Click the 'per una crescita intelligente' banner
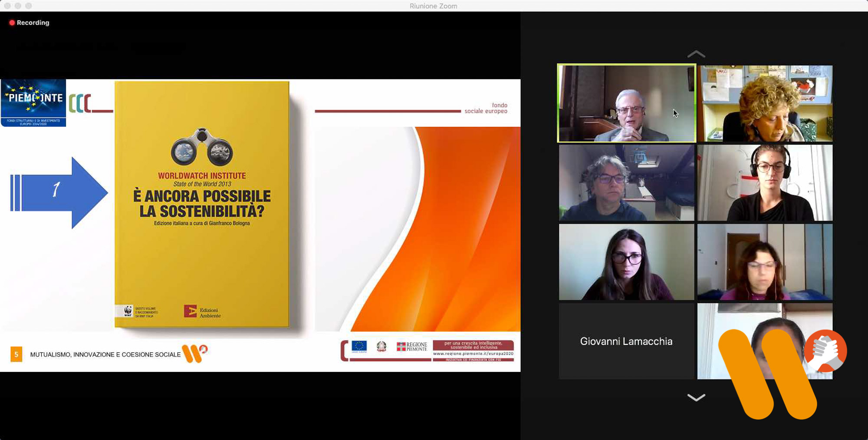868x440 pixels. tap(473, 345)
